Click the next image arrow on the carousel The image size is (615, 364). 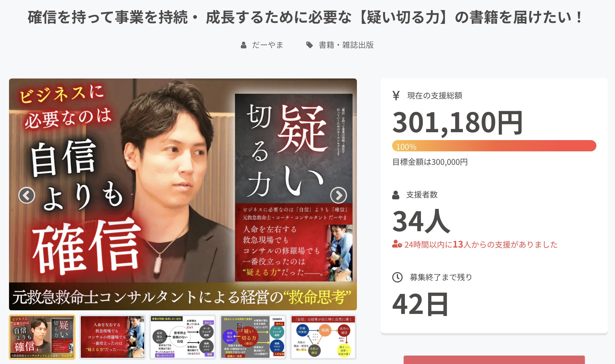pos(338,195)
